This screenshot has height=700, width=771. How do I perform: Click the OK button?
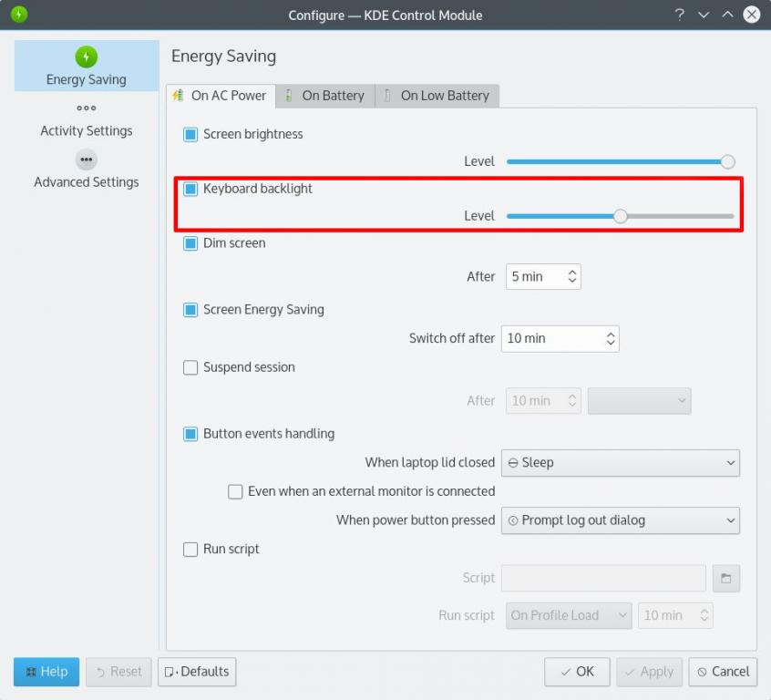click(x=577, y=672)
